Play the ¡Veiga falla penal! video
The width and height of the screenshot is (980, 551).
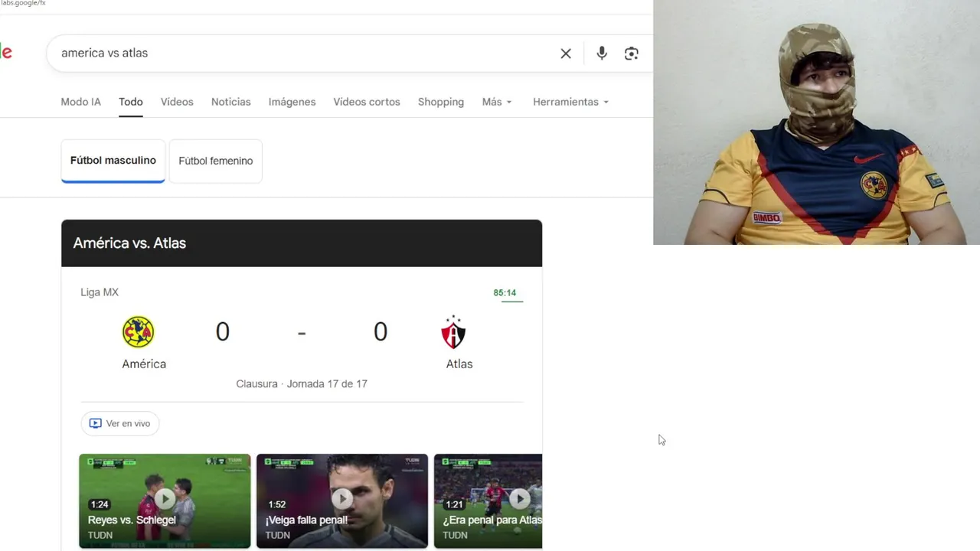(x=342, y=501)
